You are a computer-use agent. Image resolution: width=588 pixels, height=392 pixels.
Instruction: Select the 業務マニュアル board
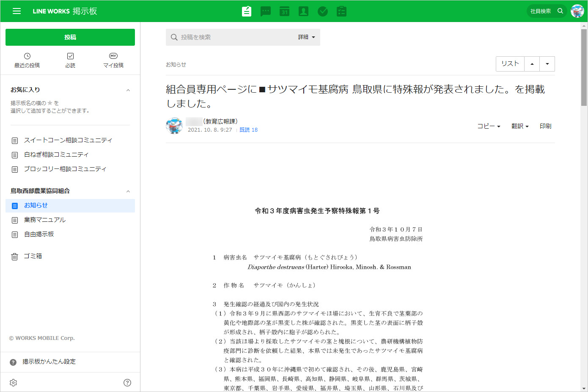coord(45,220)
